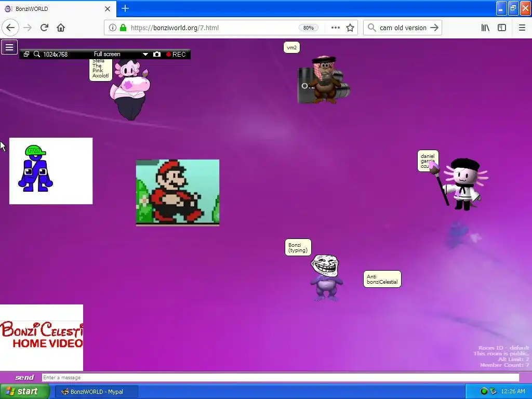Screen dimensions: 532x399
Task: Click the 12:26 AM taskbar clock
Action: coord(513,391)
